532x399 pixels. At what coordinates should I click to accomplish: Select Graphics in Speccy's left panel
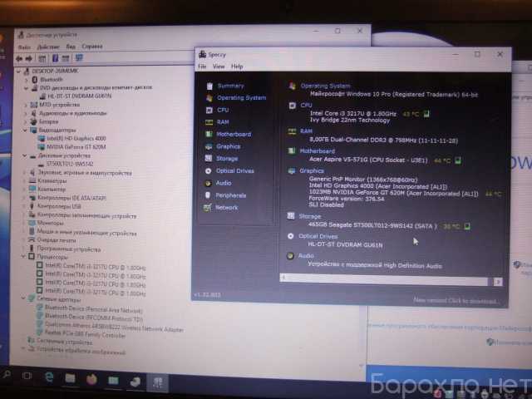(x=228, y=146)
